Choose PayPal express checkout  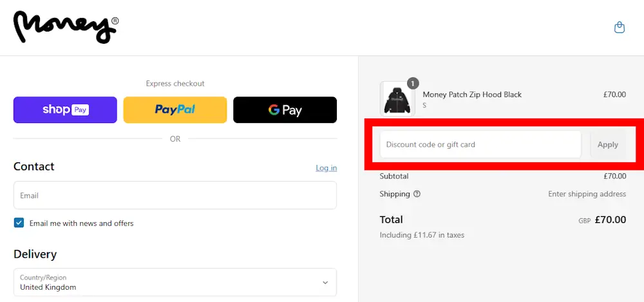point(175,110)
